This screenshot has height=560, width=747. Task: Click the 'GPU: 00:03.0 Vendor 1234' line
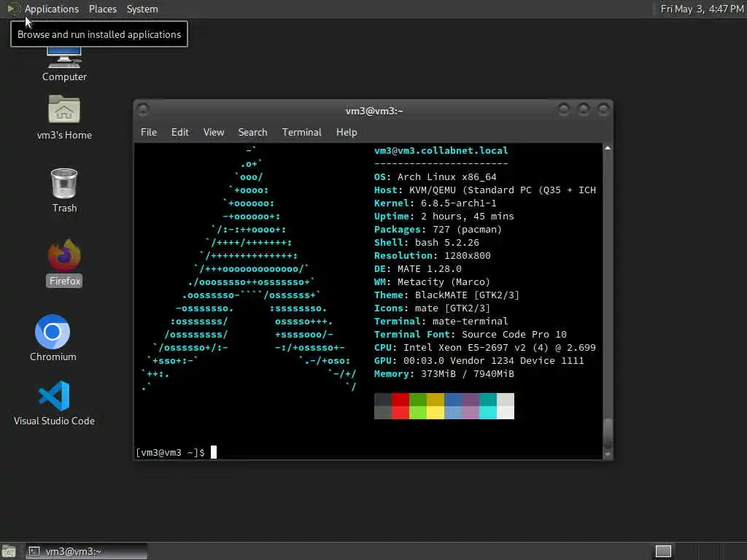[479, 360]
